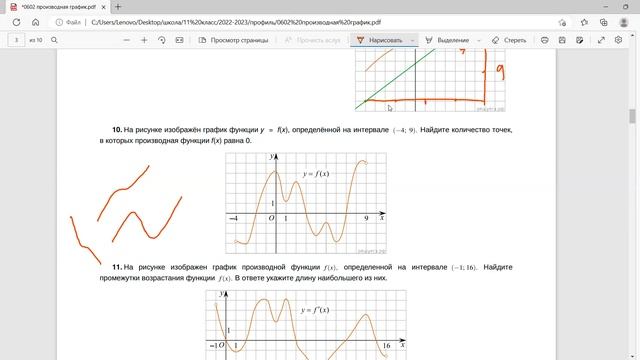Print the PDF document
Viewport: 640px width, 360px height.
(544, 40)
